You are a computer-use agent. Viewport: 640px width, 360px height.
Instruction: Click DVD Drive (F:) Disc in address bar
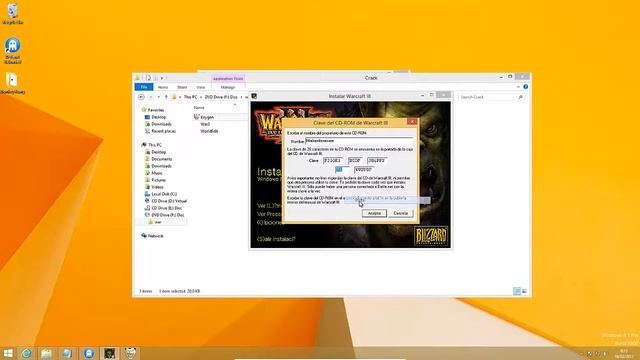pos(221,97)
